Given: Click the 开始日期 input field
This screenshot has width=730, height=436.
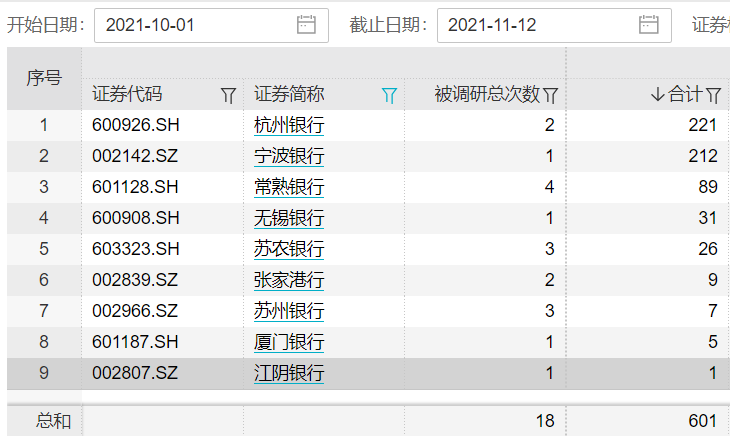Looking at the screenshot, I should coord(195,25).
